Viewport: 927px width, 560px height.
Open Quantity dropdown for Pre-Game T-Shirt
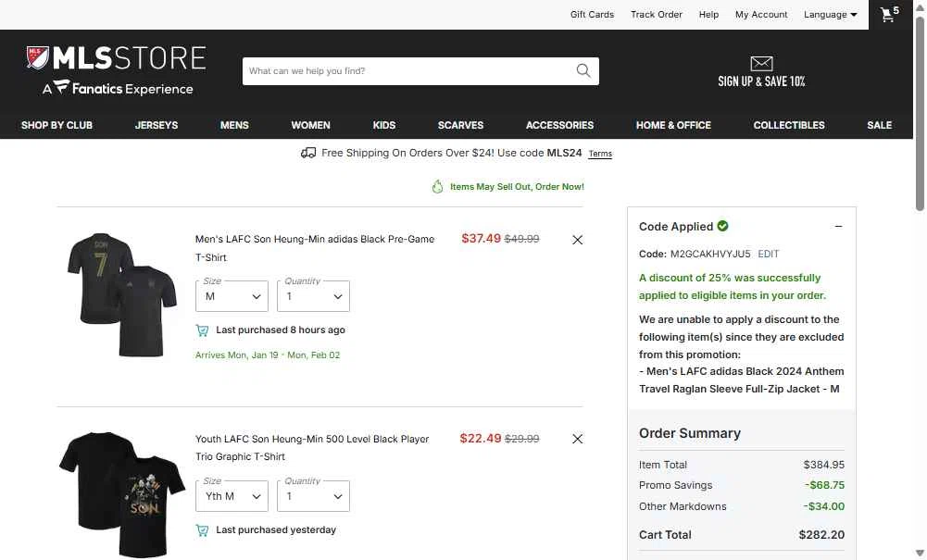pyautogui.click(x=313, y=296)
